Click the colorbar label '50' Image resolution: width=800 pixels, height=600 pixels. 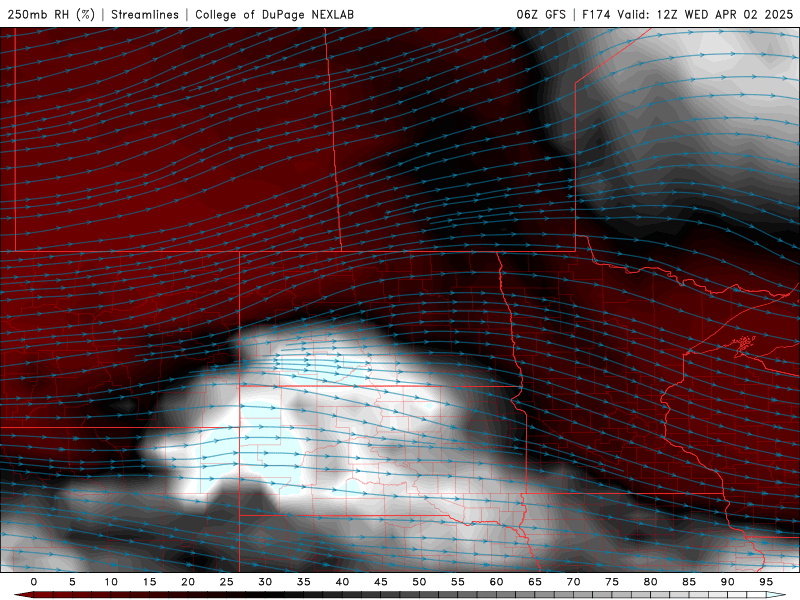click(419, 582)
